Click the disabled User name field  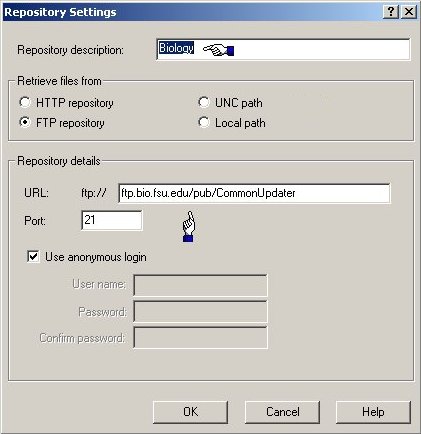(200, 285)
